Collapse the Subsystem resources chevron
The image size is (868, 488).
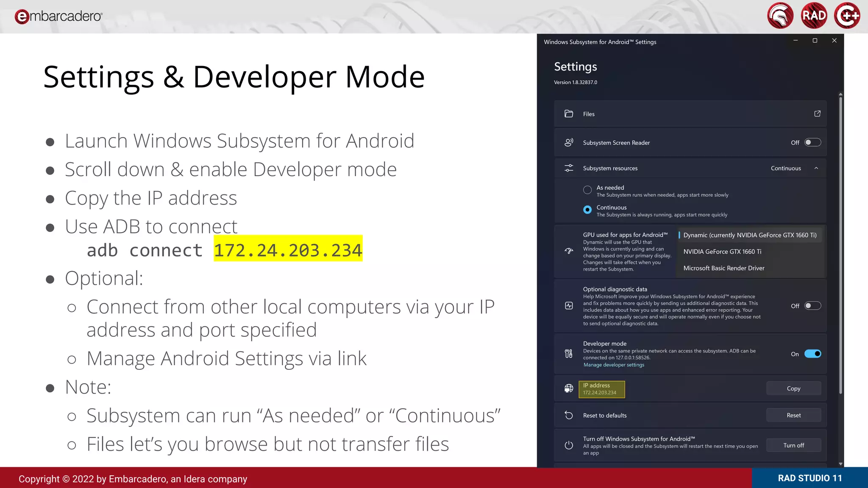pyautogui.click(x=816, y=168)
